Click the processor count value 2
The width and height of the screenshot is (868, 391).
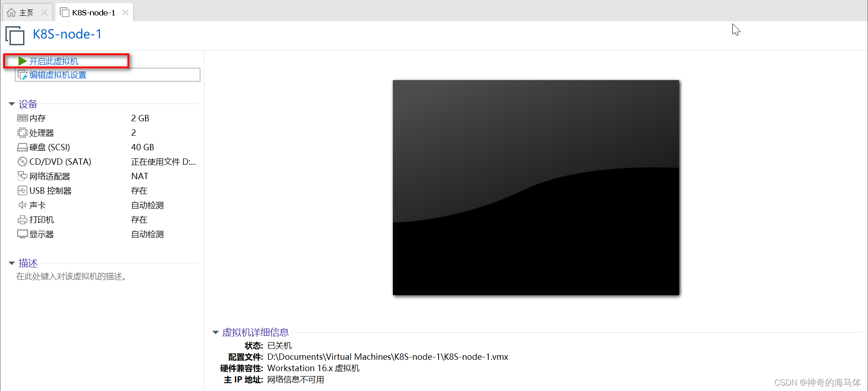pyautogui.click(x=133, y=133)
